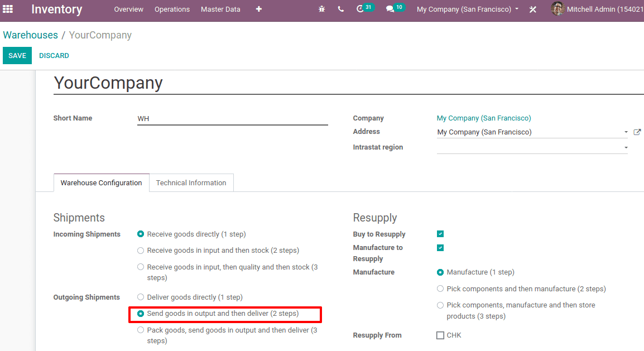The width and height of the screenshot is (644, 351).
Task: Edit the YourCompany warehouse name field
Action: 348,83
